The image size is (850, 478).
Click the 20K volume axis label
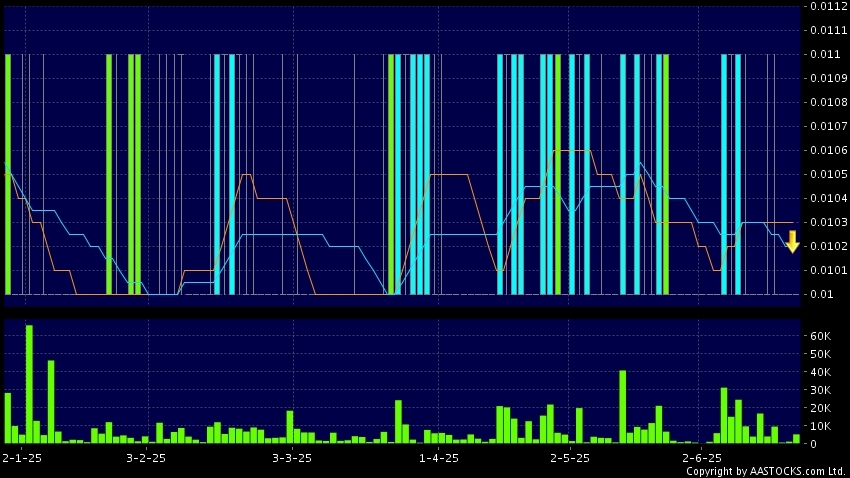click(x=821, y=408)
